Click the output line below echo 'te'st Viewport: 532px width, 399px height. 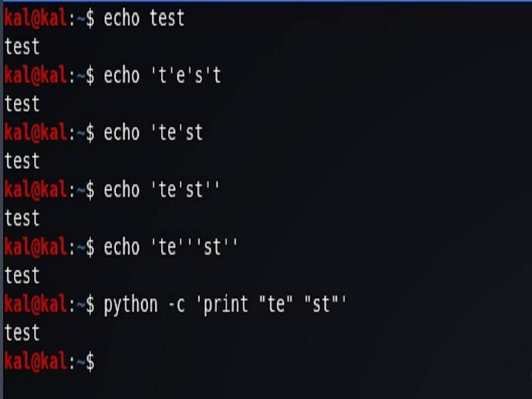22,162
